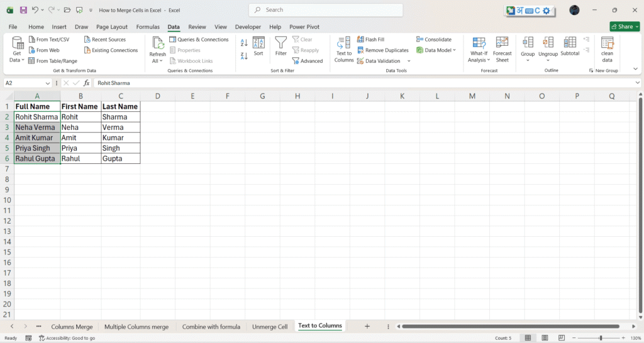The image size is (644, 343).
Task: Select column D header
Action: point(158,96)
